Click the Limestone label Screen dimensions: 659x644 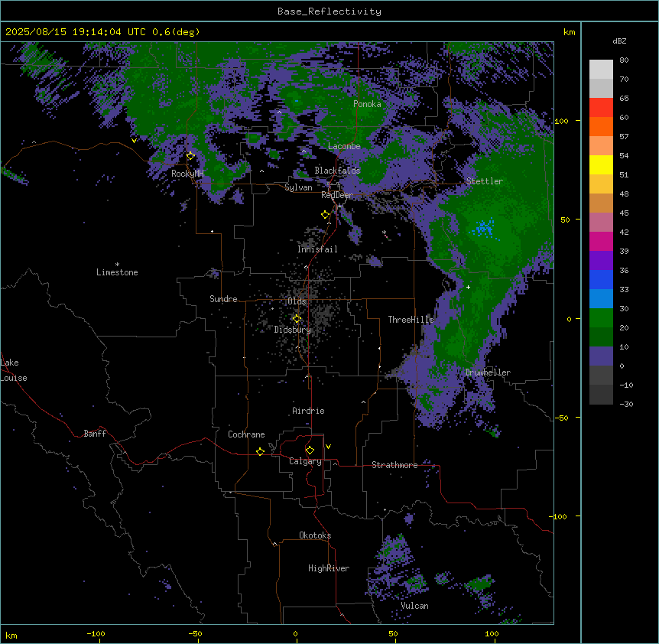(x=117, y=272)
